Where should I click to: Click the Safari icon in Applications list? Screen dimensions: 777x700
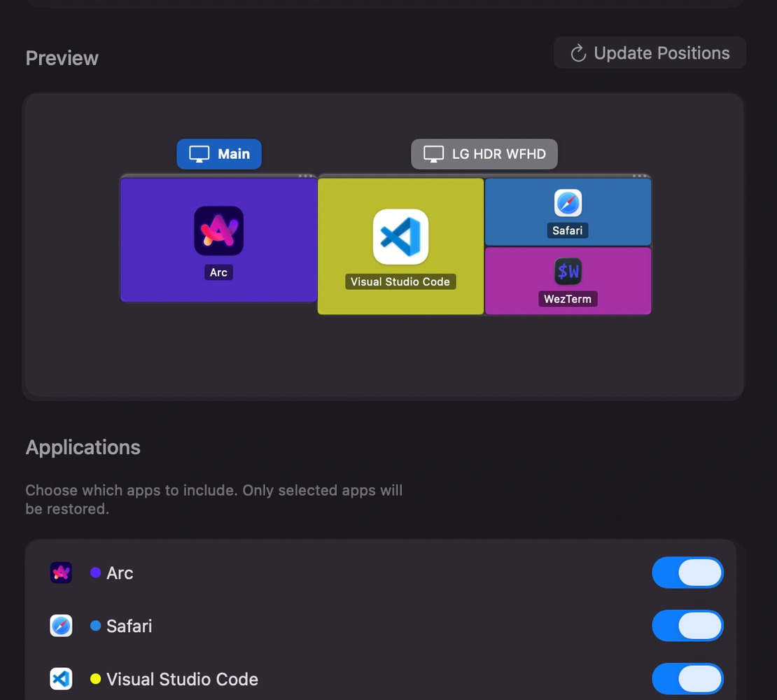click(x=61, y=626)
